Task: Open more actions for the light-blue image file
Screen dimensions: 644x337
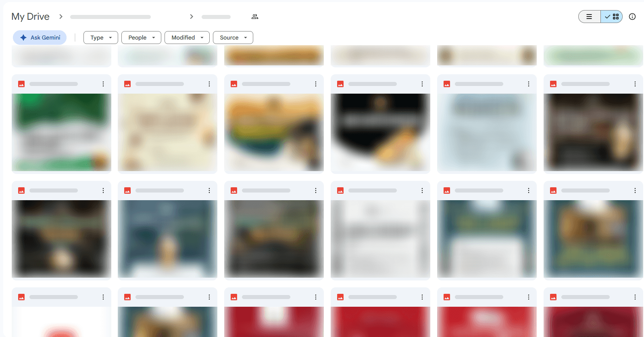Action: pos(529,84)
